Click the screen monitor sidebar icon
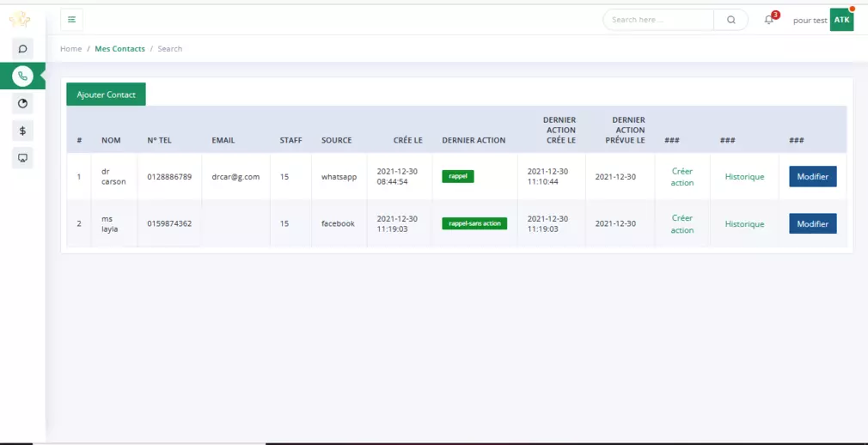868x445 pixels. pyautogui.click(x=22, y=158)
